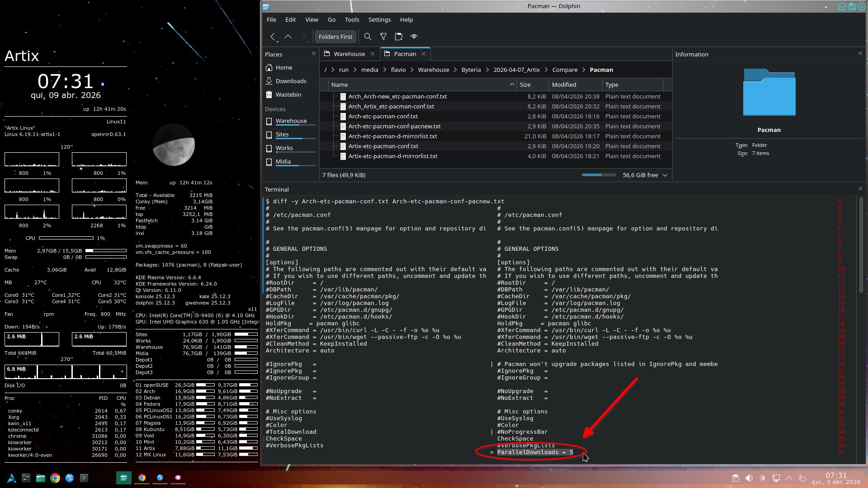
Task: Expand hidden system tray icons arrow
Action: click(789, 478)
